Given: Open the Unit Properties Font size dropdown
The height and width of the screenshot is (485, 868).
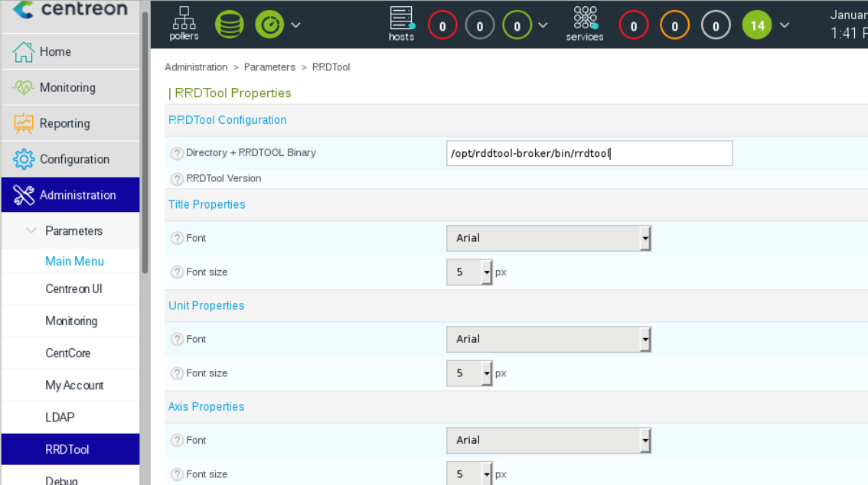Looking at the screenshot, I should 469,373.
